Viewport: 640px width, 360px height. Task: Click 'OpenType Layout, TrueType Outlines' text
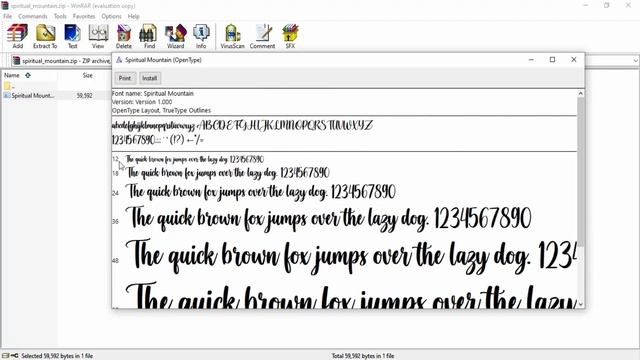tap(161, 111)
